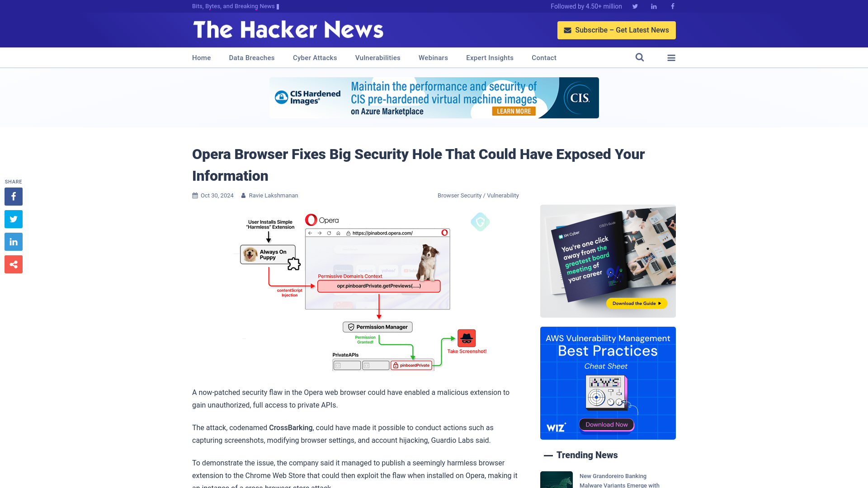Select the Data Breaches menu tab
Screen dimensions: 868x488
pos(251,57)
